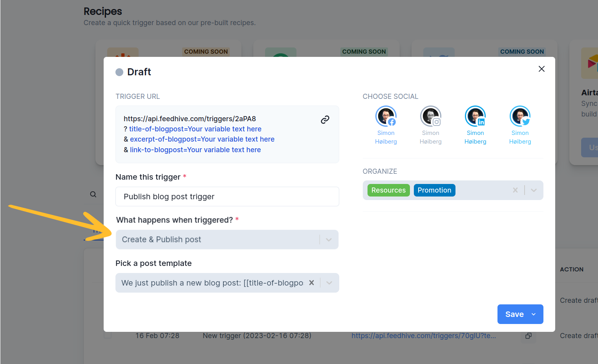This screenshot has height=364, width=598.
Task: Select the Resources label tag
Action: click(x=388, y=190)
